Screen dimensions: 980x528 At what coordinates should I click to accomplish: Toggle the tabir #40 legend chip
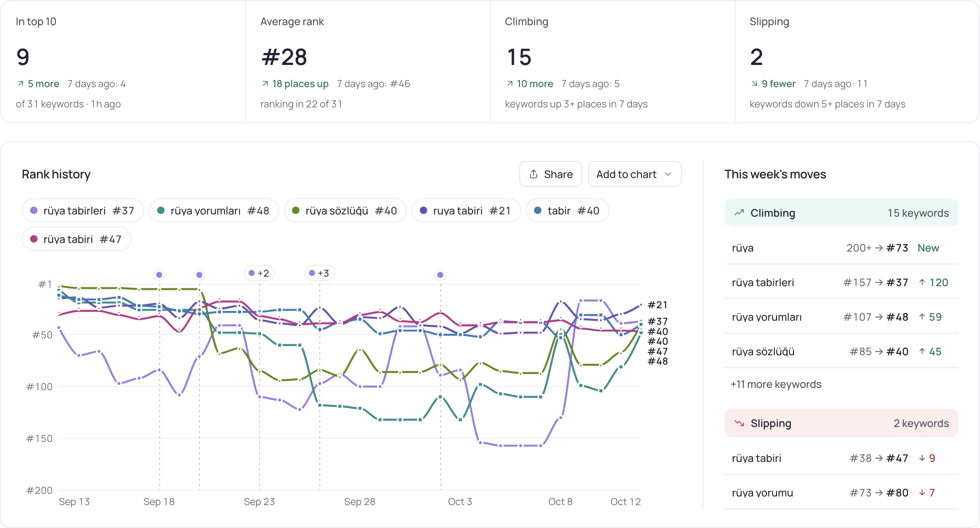point(567,211)
